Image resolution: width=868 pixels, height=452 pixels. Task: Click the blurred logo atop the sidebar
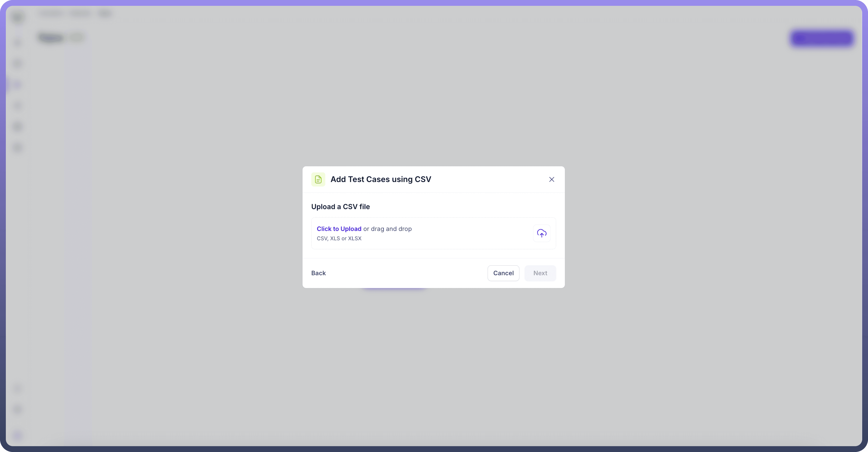17,17
